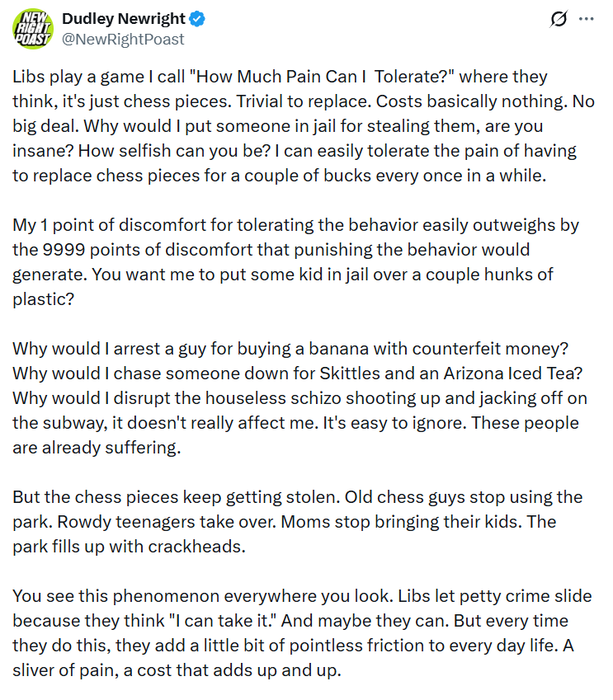The image size is (613, 700).
Task: Open the @NewRightPoast handle link
Action: pos(123,40)
